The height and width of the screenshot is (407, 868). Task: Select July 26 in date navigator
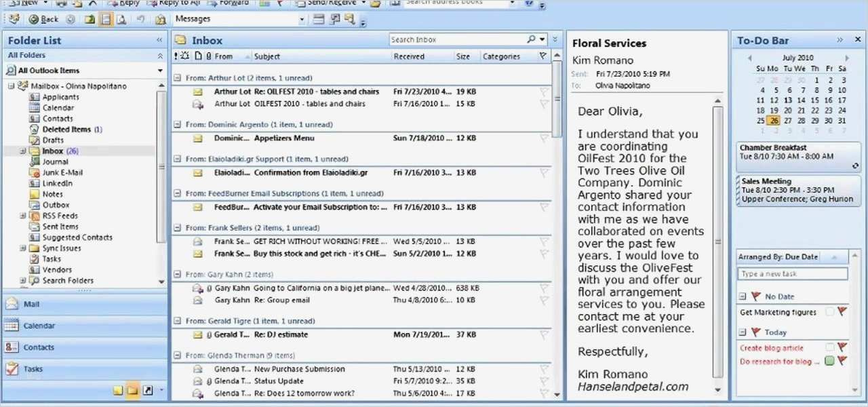tap(774, 121)
